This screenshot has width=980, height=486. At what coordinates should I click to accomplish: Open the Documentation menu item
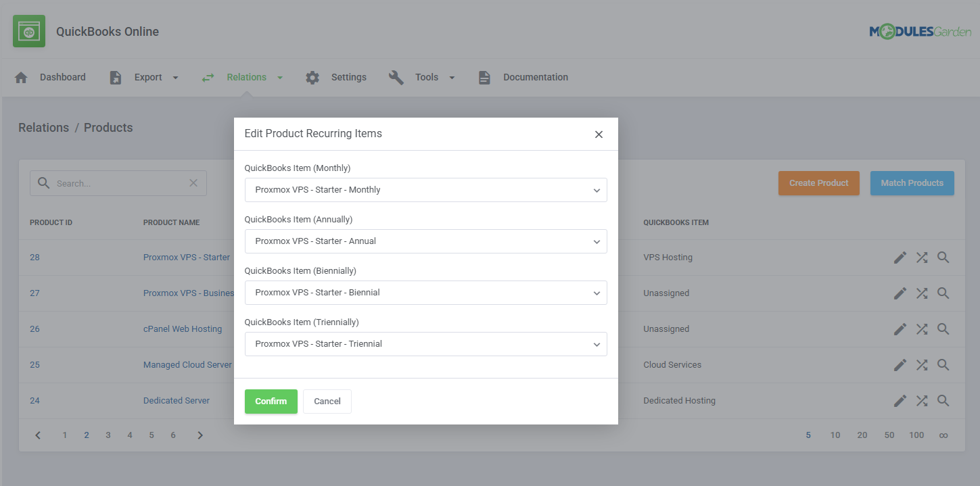536,77
